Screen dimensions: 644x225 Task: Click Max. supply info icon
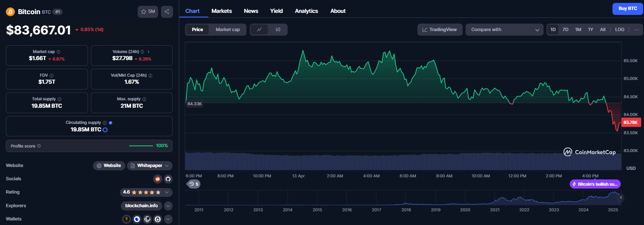coord(144,99)
